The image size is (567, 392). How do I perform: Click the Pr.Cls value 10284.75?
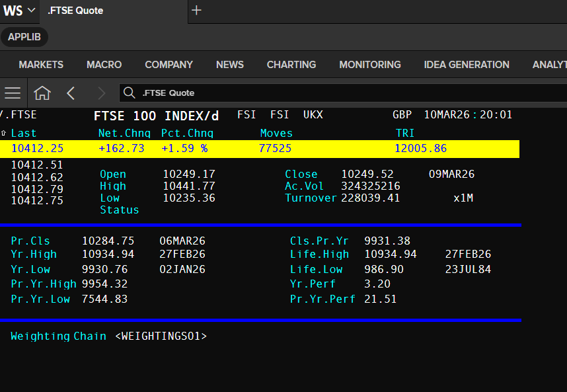click(108, 241)
